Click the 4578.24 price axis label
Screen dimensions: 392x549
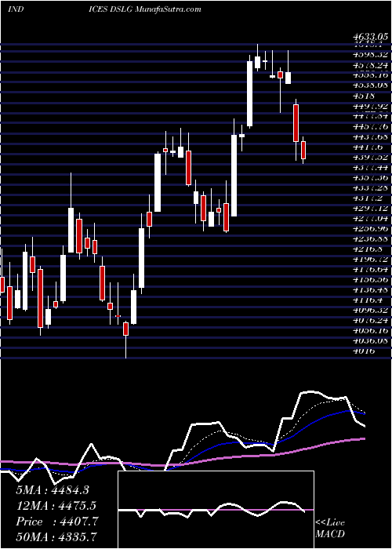pyautogui.click(x=371, y=65)
